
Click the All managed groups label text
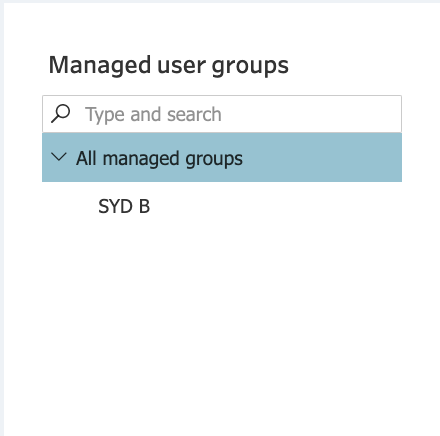click(159, 159)
